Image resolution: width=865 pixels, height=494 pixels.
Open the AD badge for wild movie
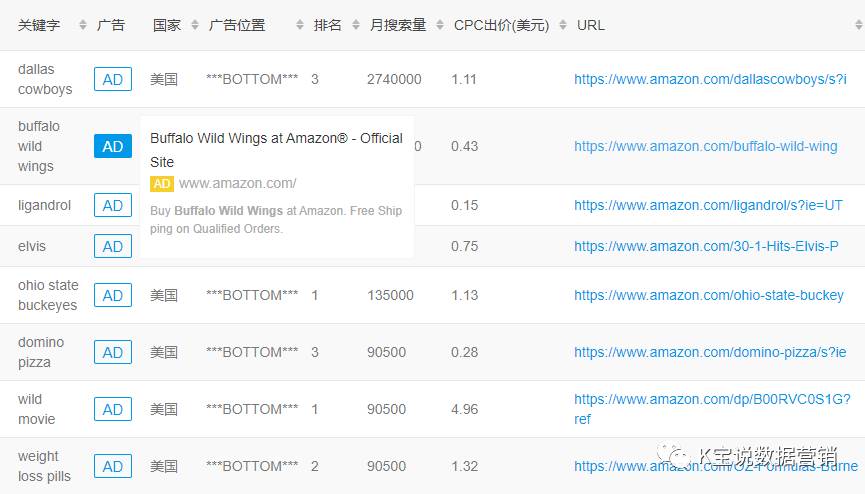113,409
